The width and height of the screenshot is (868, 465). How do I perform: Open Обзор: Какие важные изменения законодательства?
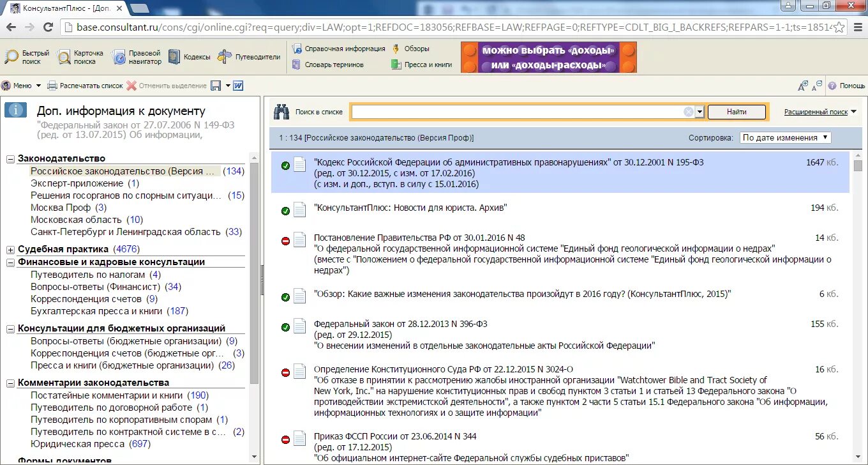tap(522, 294)
